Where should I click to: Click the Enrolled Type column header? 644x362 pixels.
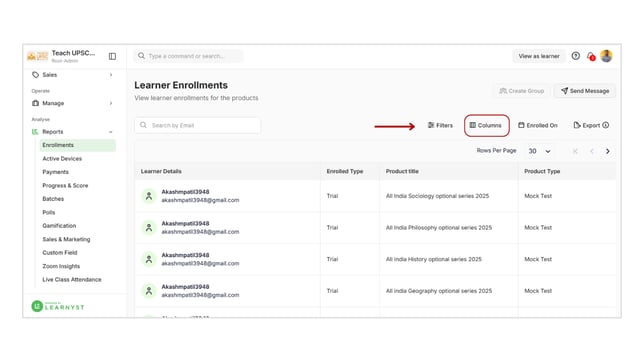[345, 171]
